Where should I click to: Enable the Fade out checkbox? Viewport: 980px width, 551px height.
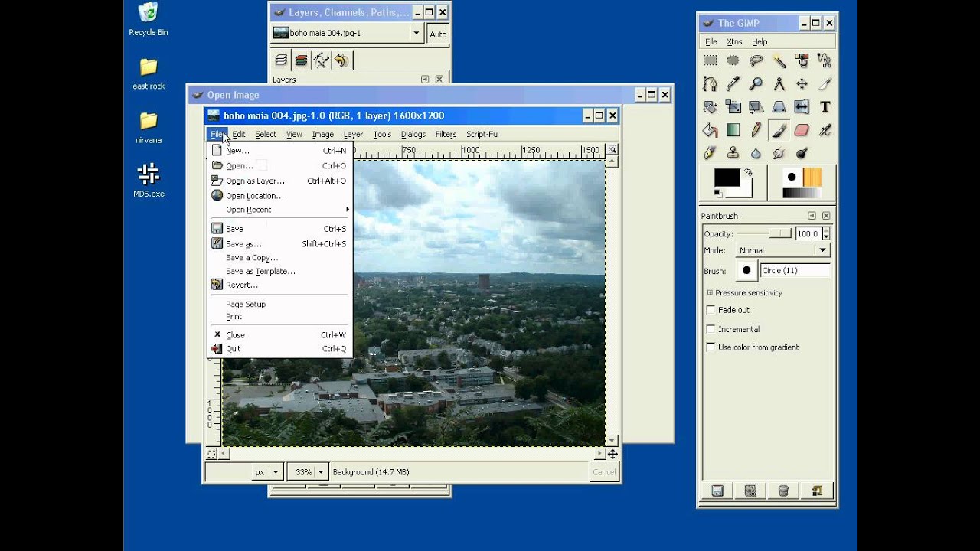710,310
